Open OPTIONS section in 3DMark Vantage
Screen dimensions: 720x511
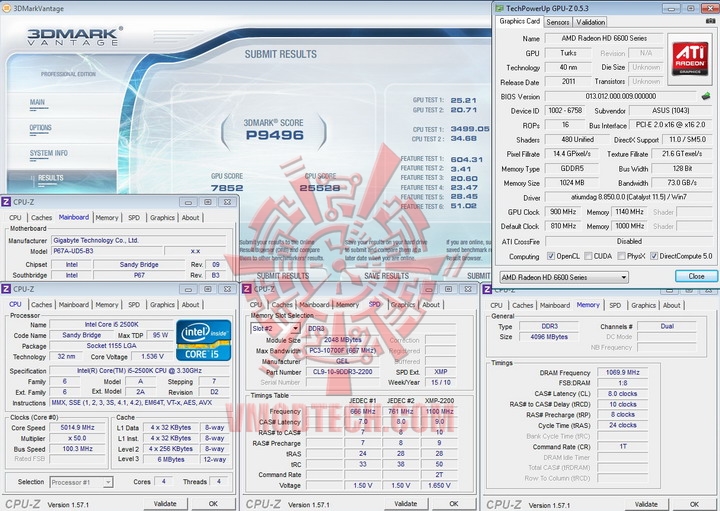click(40, 128)
